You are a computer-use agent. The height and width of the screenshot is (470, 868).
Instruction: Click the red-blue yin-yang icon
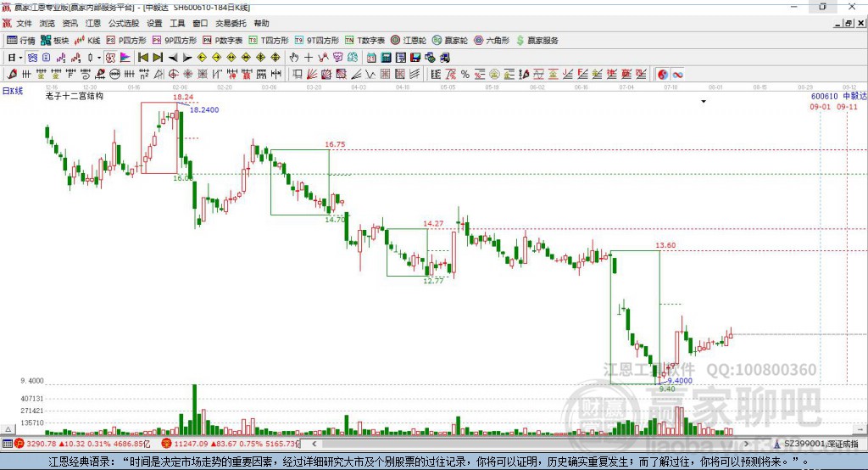coord(663,75)
